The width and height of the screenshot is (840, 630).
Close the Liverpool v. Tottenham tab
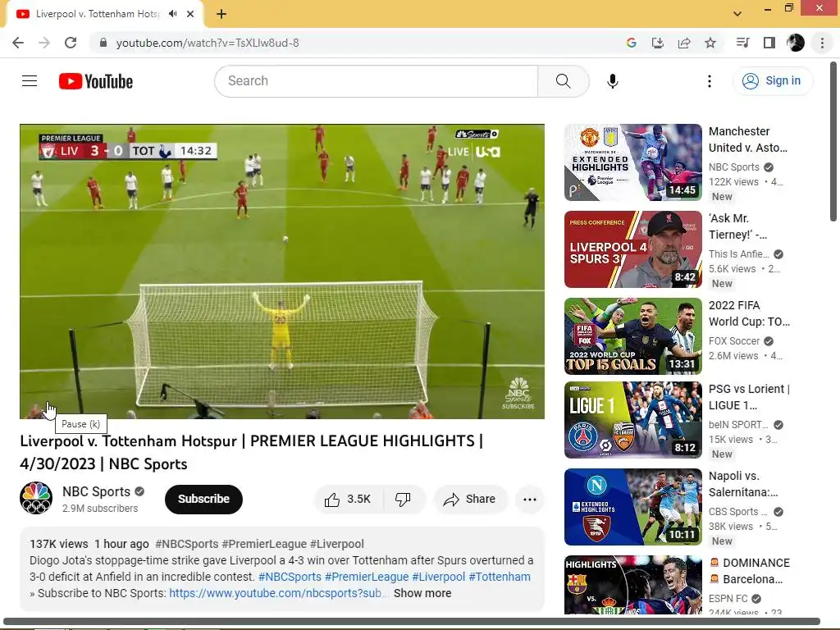coord(190,14)
